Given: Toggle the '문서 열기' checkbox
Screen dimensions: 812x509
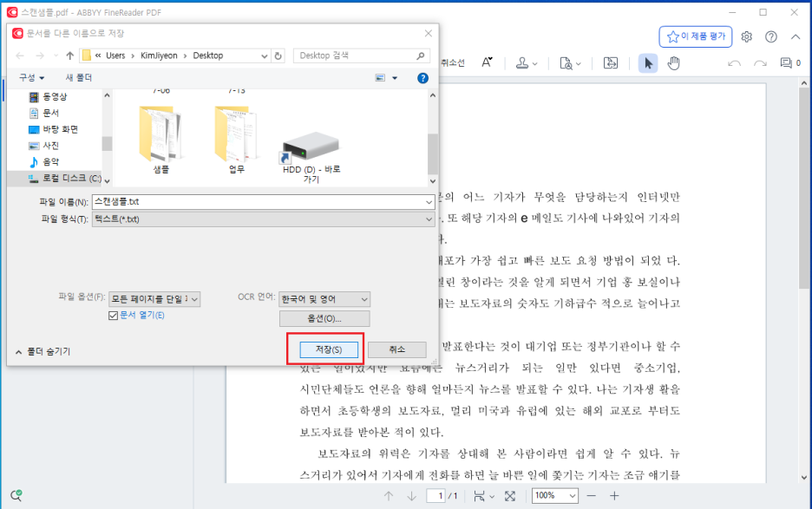Looking at the screenshot, I should point(113,316).
